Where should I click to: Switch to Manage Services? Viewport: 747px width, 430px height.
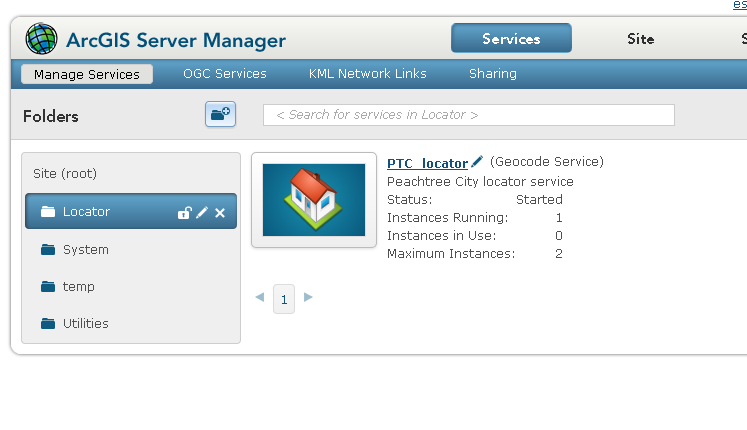[87, 74]
